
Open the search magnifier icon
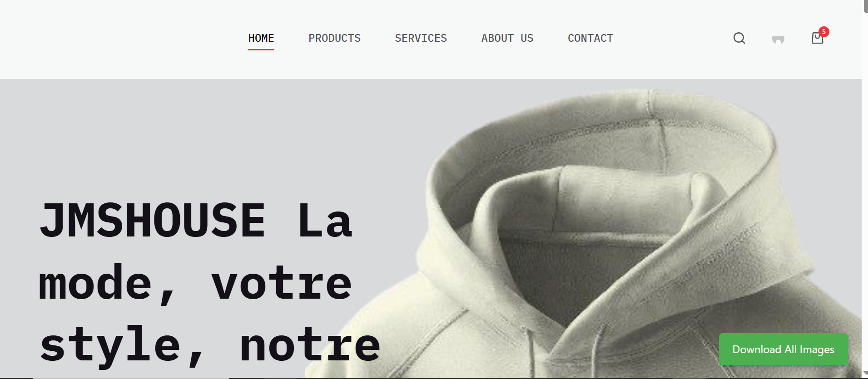point(739,38)
